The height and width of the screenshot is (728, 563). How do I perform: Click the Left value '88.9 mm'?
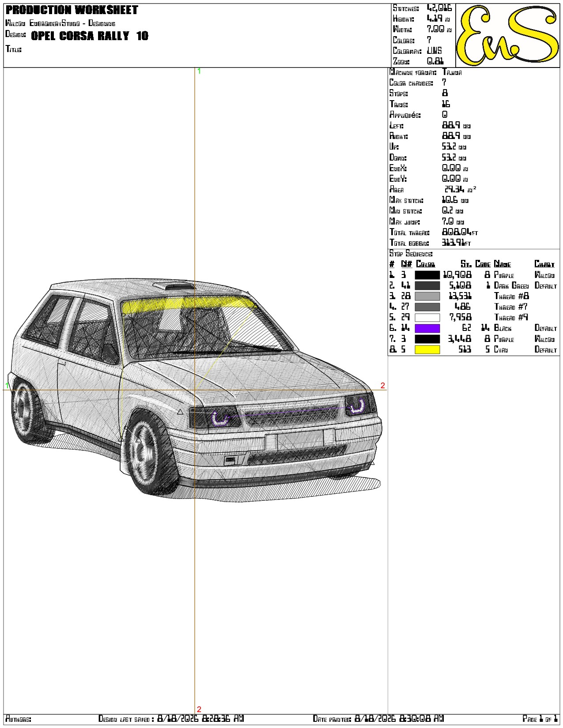pos(456,125)
